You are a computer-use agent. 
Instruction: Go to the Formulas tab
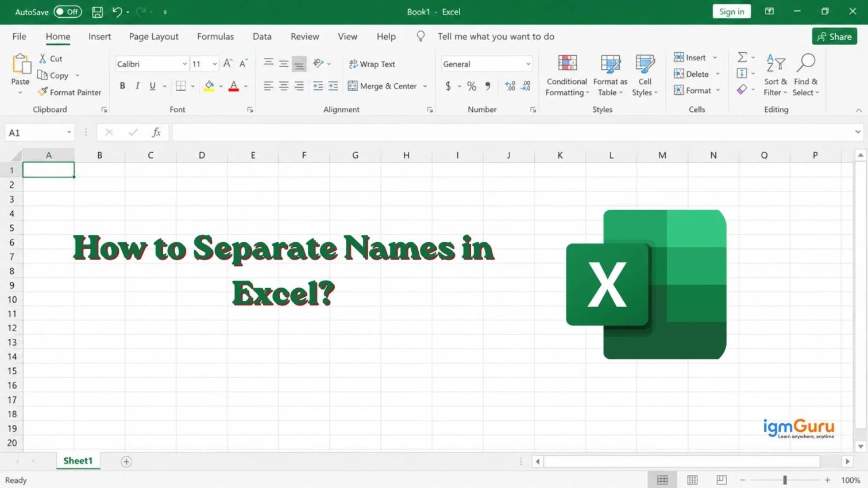[x=215, y=36]
